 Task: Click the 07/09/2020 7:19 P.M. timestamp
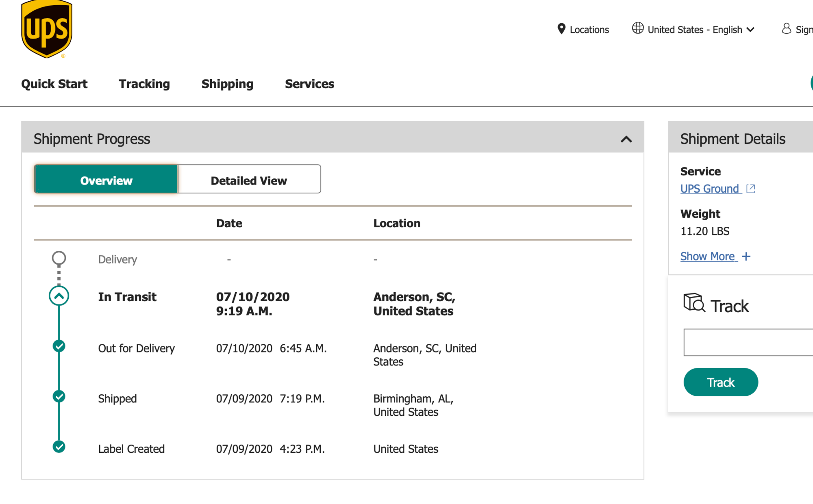point(270,399)
